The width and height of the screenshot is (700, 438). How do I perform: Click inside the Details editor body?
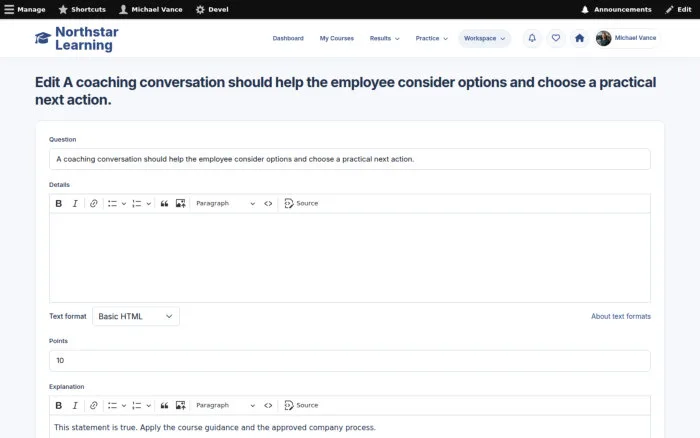point(350,258)
